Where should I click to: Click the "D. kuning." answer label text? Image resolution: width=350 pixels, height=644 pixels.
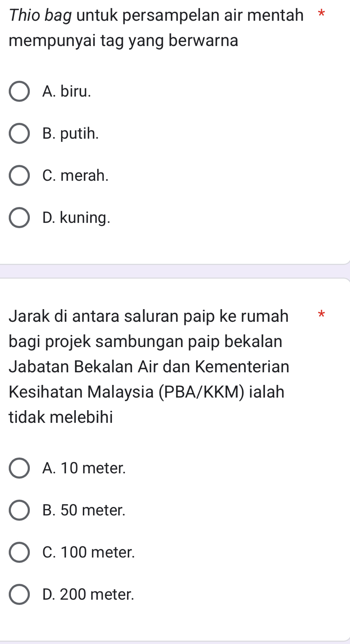pyautogui.click(x=77, y=217)
